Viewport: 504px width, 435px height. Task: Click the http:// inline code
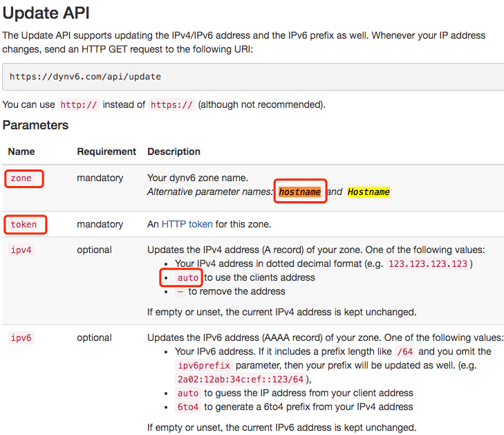click(x=79, y=105)
